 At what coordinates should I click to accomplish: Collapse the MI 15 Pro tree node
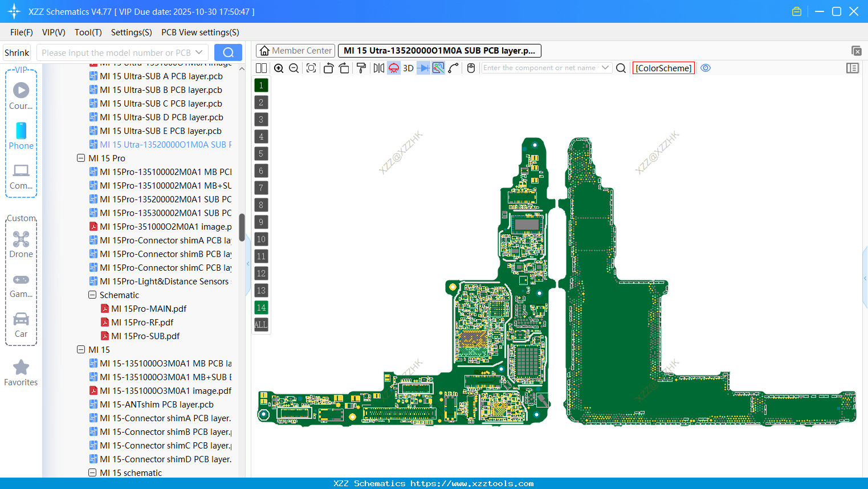[x=81, y=158]
